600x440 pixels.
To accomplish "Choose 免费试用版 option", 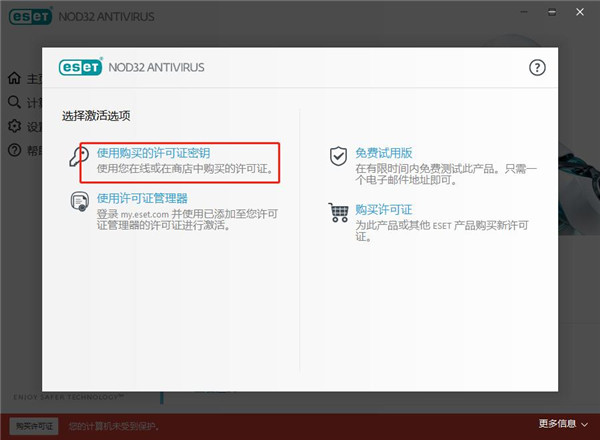I will coord(384,153).
